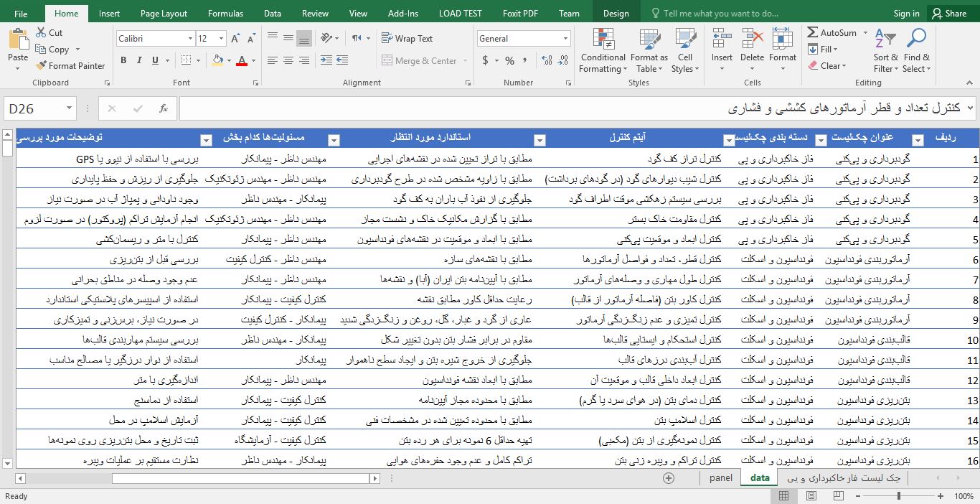Apply the yellow fill color swatch
Image resolution: width=980 pixels, height=504 pixels.
pyautogui.click(x=217, y=61)
